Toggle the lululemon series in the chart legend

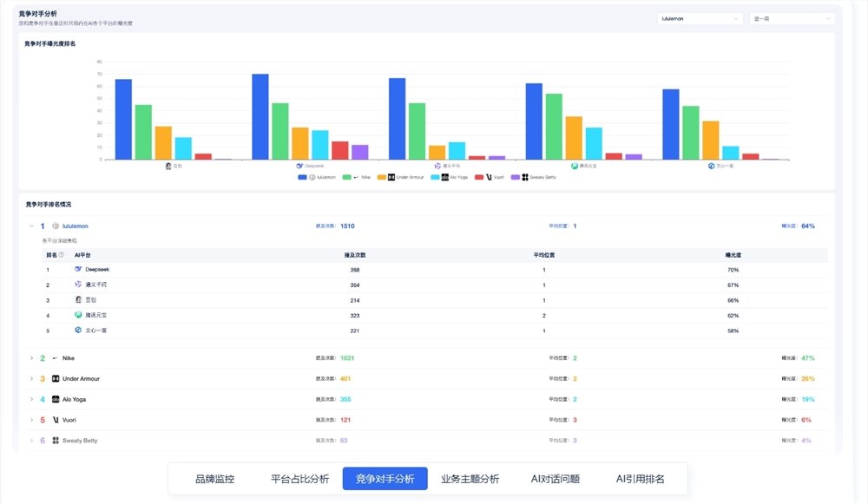click(x=318, y=177)
